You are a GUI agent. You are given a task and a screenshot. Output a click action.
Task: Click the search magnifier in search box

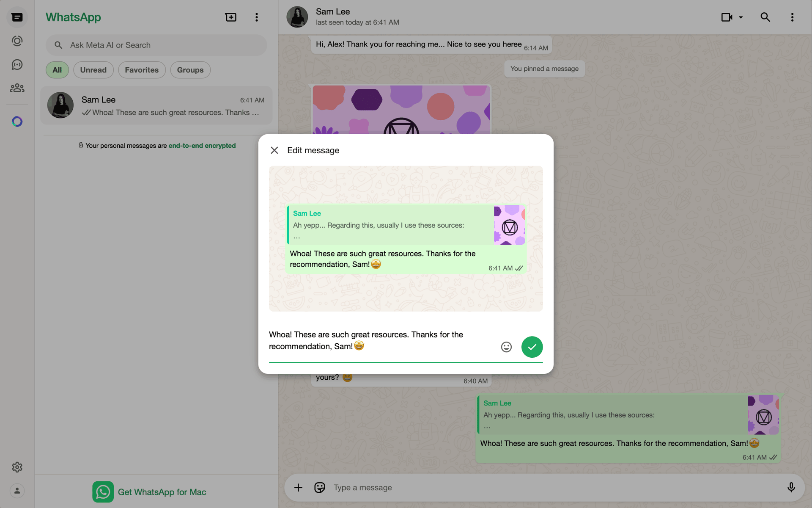click(58, 45)
